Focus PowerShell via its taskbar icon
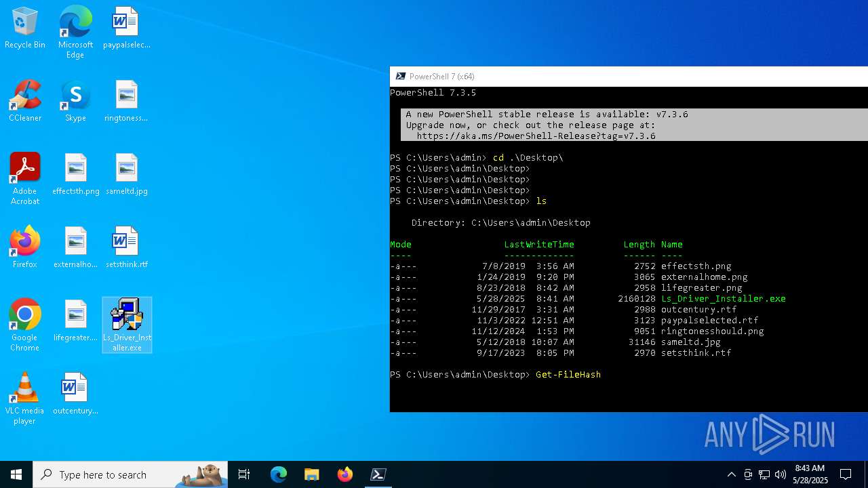 point(378,474)
